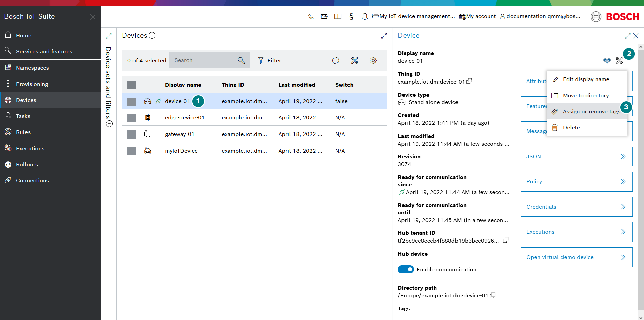
Task: Sort by Display name column
Action: point(183,85)
